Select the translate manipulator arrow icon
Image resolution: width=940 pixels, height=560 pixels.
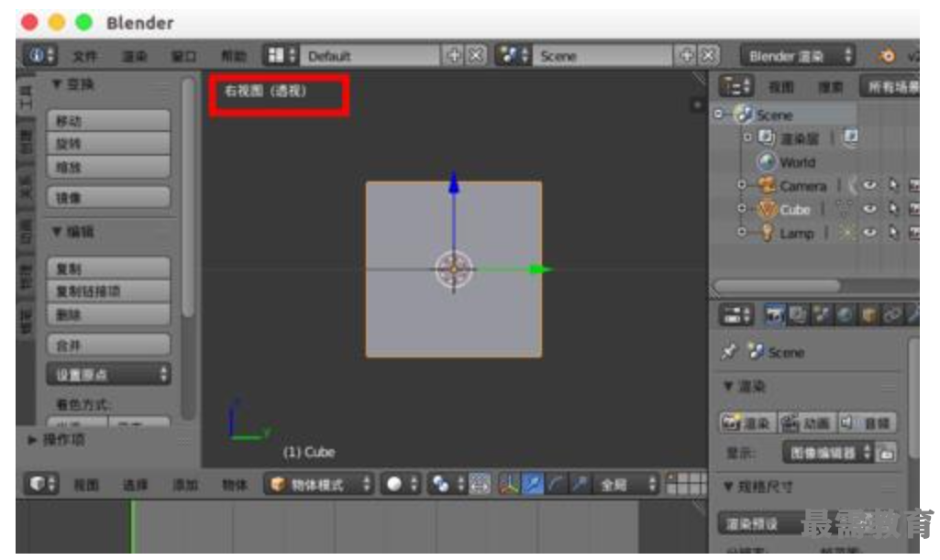pyautogui.click(x=532, y=484)
